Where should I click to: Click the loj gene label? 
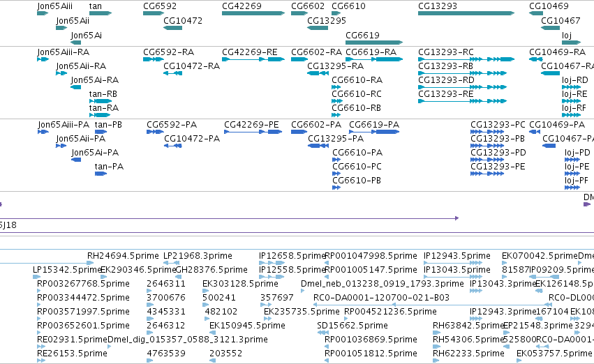[x=567, y=35]
